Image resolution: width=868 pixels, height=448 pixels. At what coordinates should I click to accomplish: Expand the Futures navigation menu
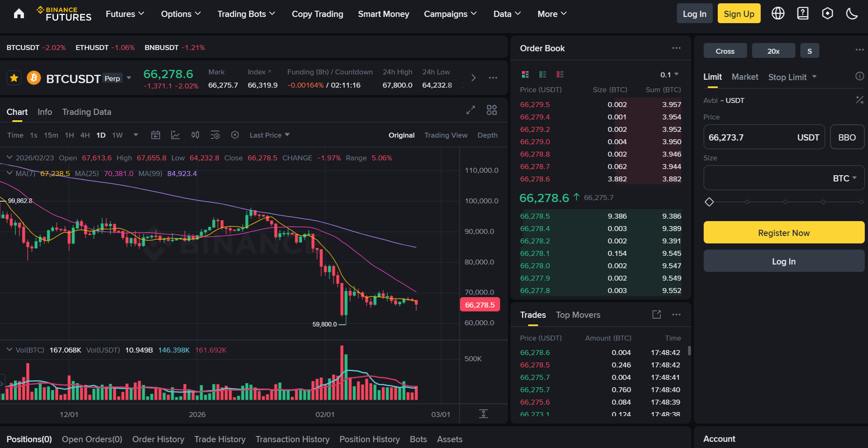point(125,14)
